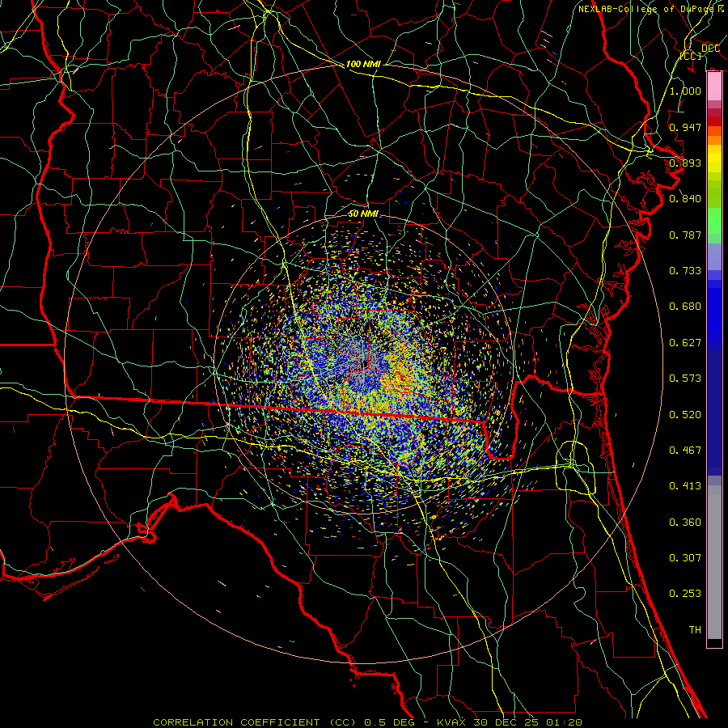Click the DEC label above the color bar

click(710, 49)
